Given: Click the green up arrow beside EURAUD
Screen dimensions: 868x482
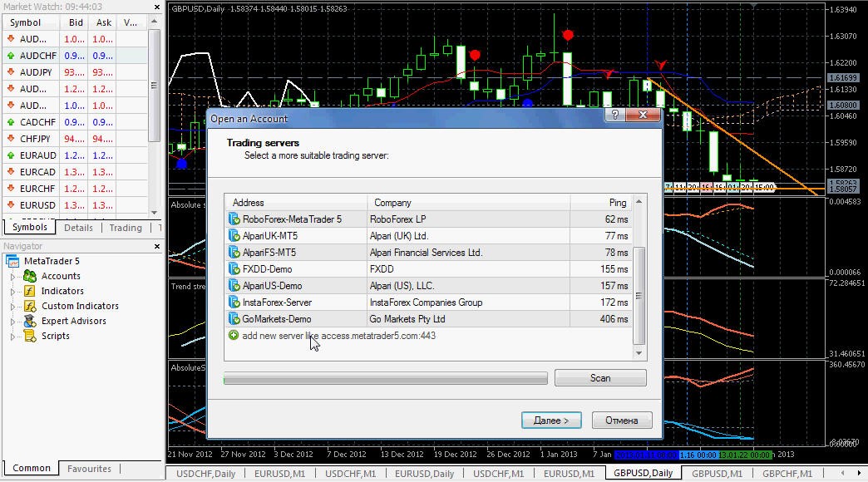Looking at the screenshot, I should (11, 155).
